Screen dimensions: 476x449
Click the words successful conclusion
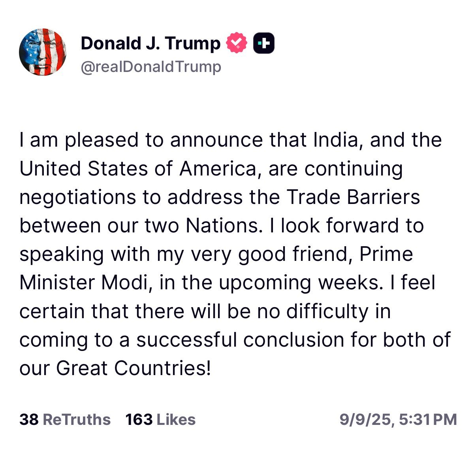[241, 340]
